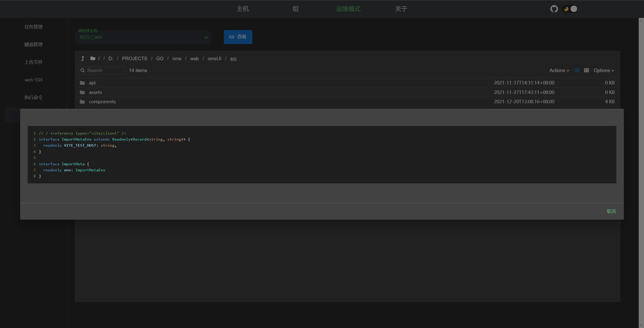Open the Options dropdown

(603, 70)
